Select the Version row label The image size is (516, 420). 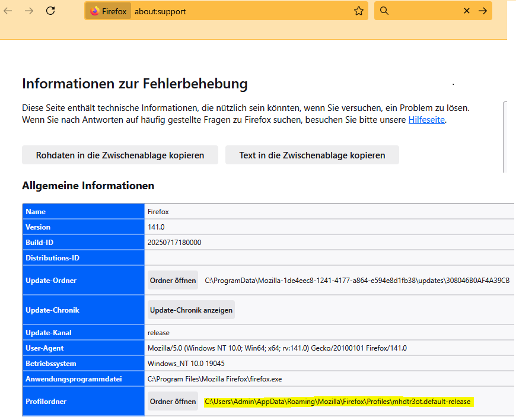(37, 227)
